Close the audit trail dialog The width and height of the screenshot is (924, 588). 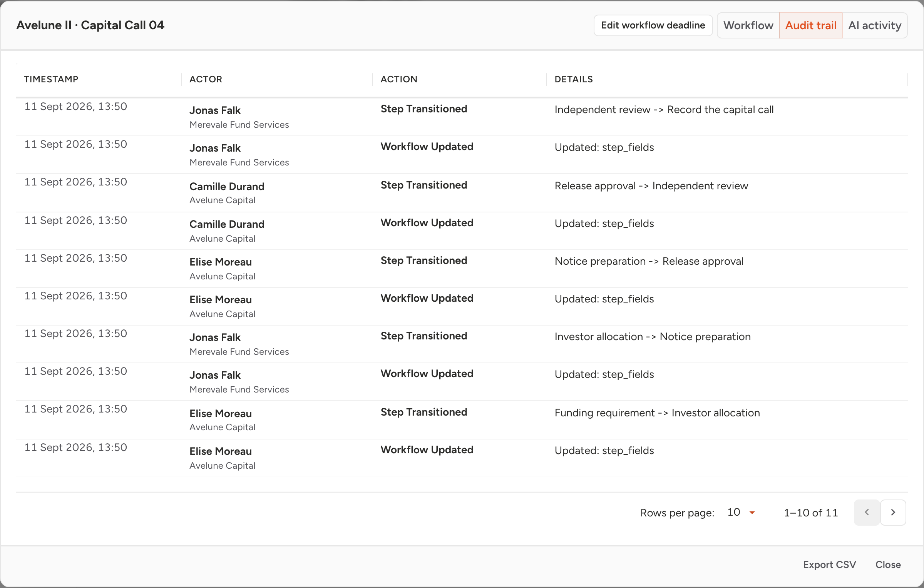[x=888, y=565]
